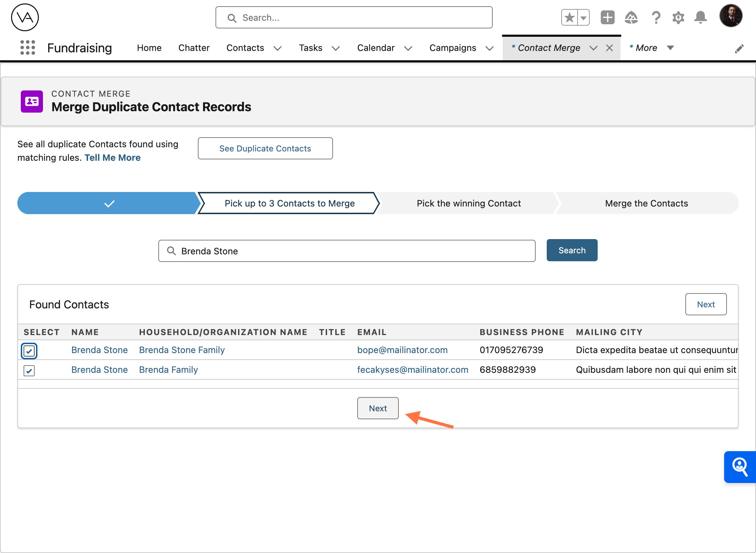The width and height of the screenshot is (756, 553).
Task: Expand the Tasks nav dropdown
Action: [336, 48]
